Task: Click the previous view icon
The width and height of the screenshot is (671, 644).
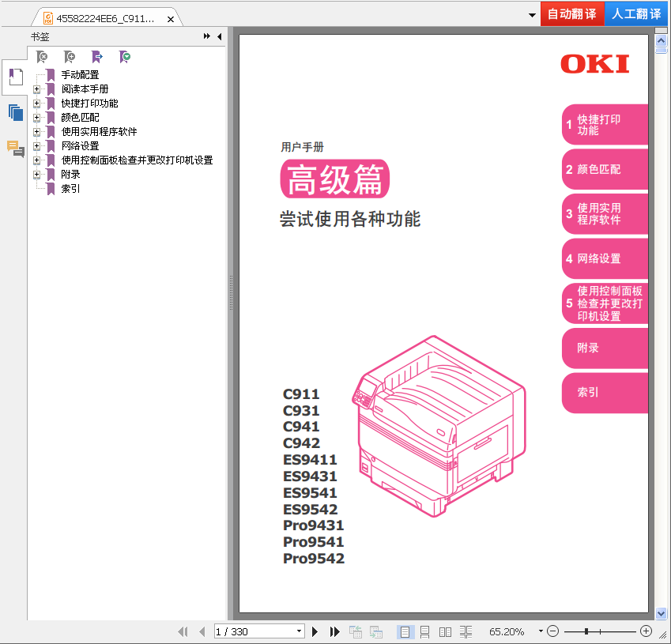Action: (356, 631)
